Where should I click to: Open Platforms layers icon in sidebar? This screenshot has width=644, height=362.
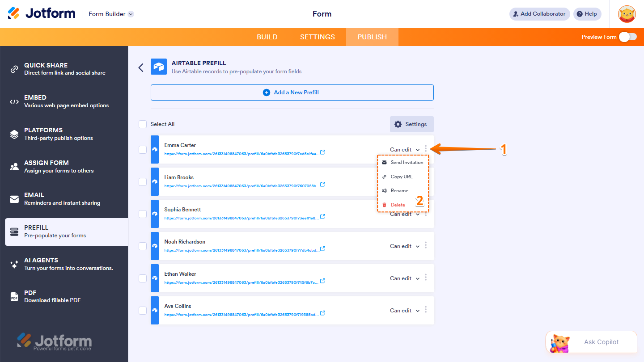pos(14,134)
